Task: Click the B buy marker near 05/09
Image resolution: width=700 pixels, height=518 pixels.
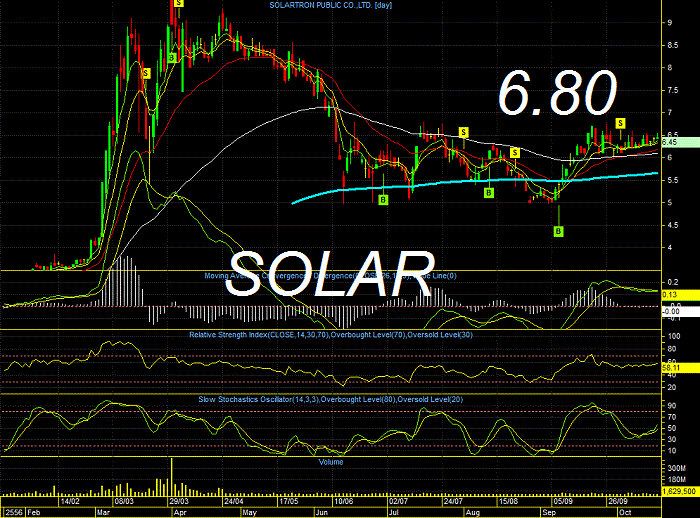Action: (558, 231)
